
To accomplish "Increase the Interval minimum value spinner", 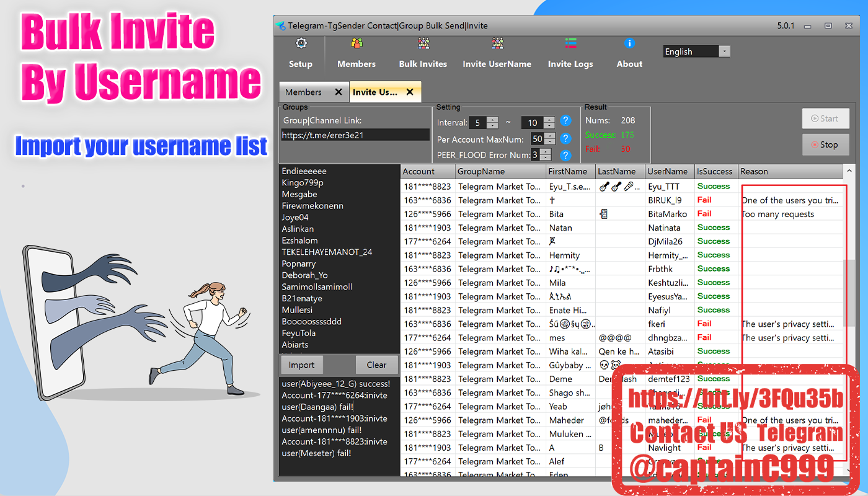I will click(x=492, y=120).
